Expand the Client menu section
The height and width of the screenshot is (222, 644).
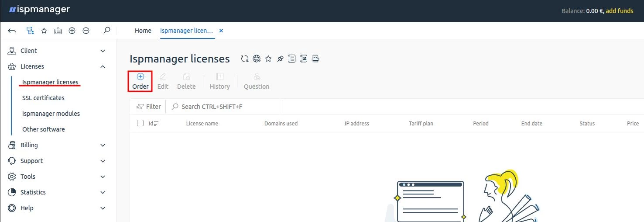click(x=103, y=51)
